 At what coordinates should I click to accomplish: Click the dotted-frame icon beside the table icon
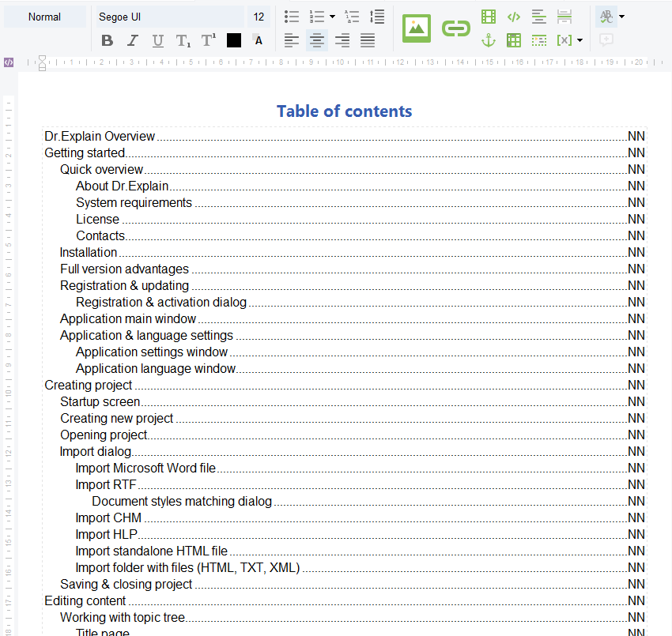(x=538, y=40)
